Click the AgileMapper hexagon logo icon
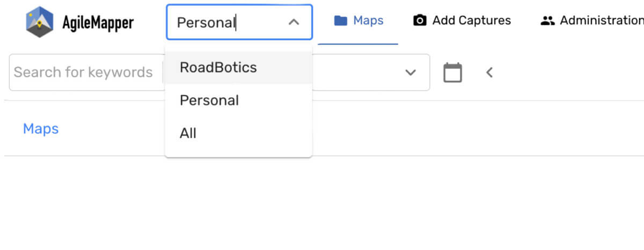Viewport: 644px width, 250px height. [40, 22]
